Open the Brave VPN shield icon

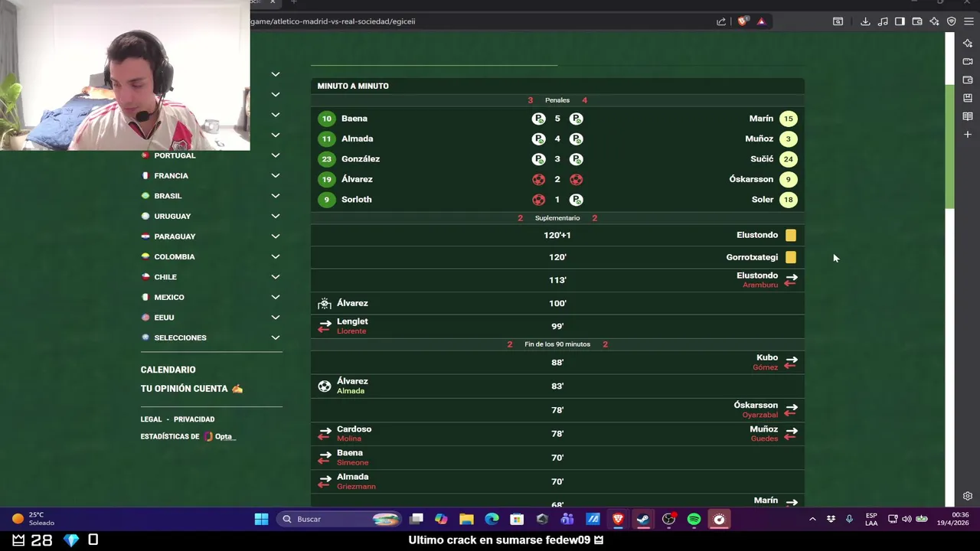952,21
